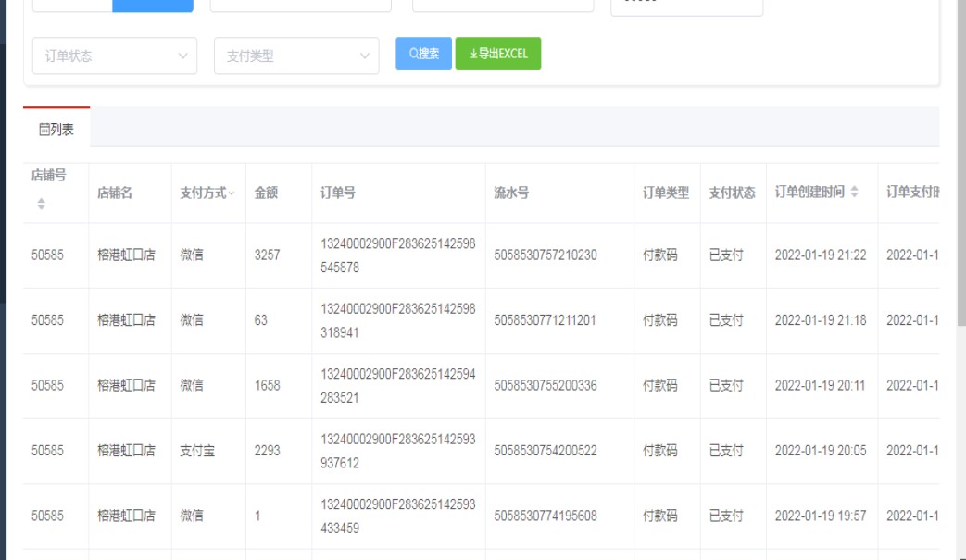Click the blue highlighted button at top left

pos(153,5)
